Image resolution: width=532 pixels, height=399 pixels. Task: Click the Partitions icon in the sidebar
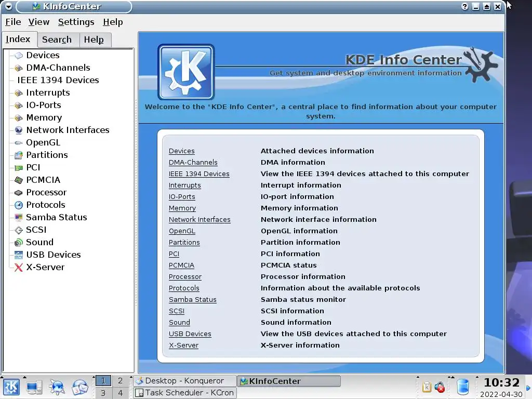click(19, 155)
